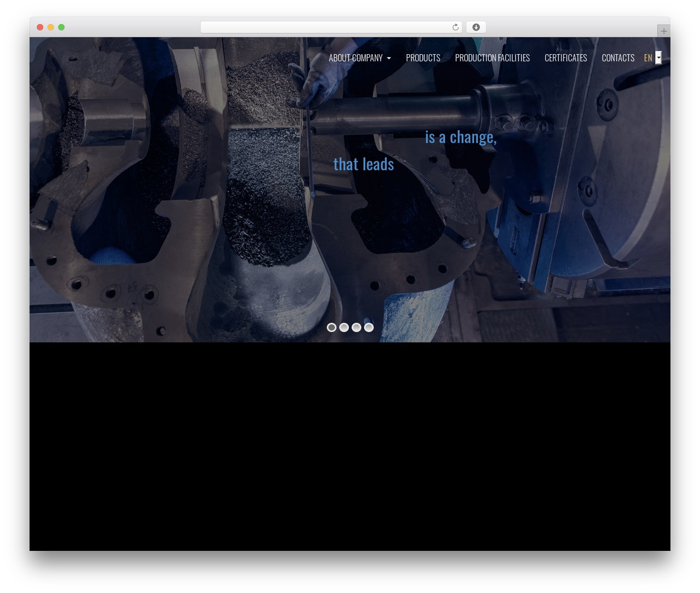The image size is (700, 593).
Task: Select the first slide indicator dot
Action: click(331, 327)
